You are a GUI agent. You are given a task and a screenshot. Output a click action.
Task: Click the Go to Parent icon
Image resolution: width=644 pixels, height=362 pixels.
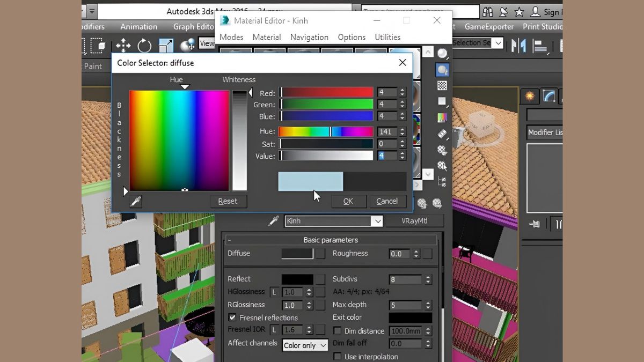422,203
